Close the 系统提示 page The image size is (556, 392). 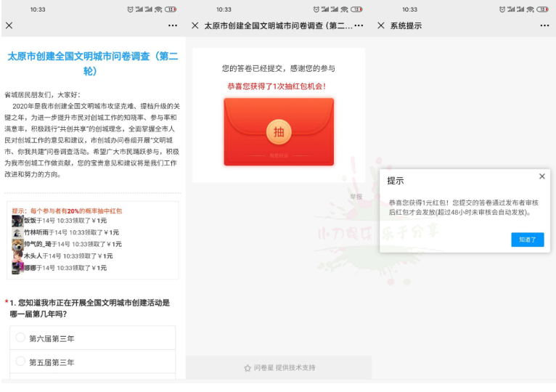click(381, 25)
